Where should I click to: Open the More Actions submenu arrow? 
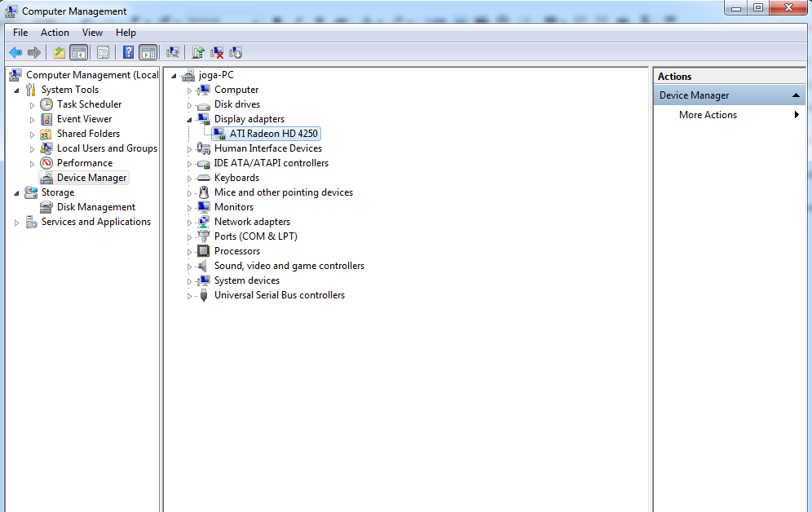coord(797,115)
